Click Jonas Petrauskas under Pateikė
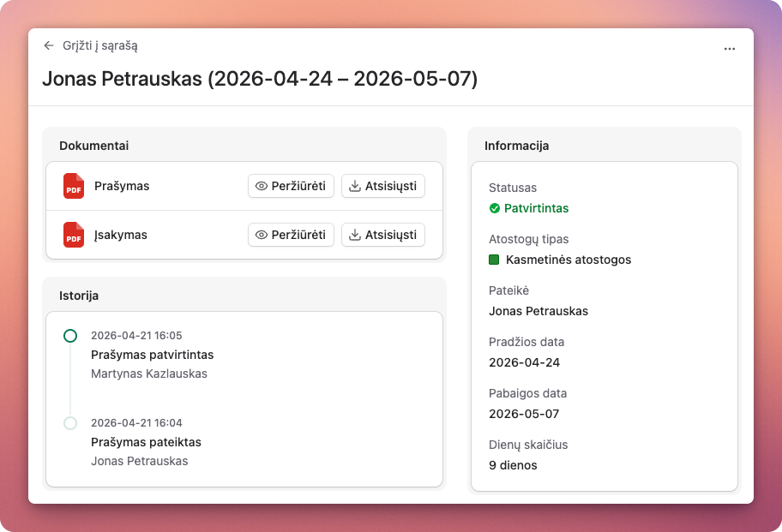 click(538, 311)
